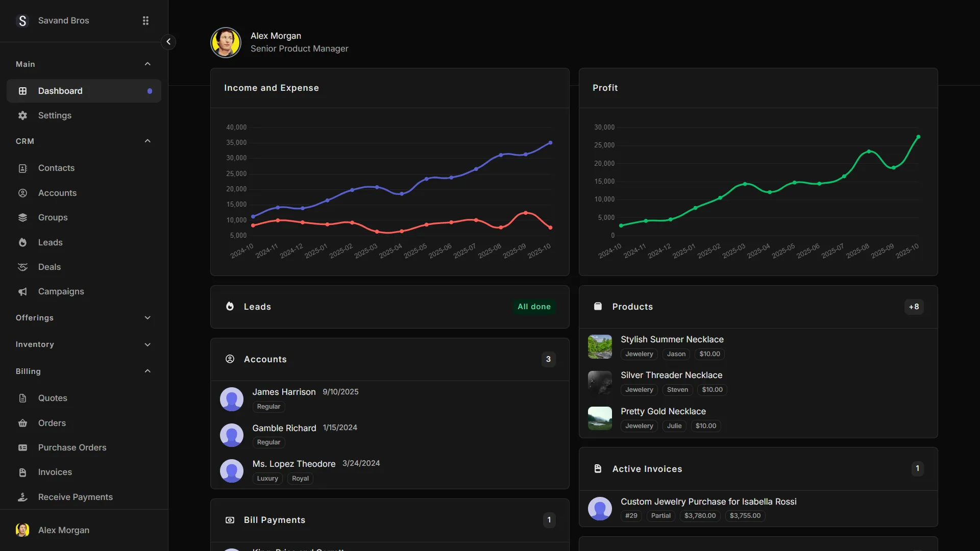This screenshot has height=551, width=980.
Task: Open the +8 products overflow badge
Action: coord(914,307)
